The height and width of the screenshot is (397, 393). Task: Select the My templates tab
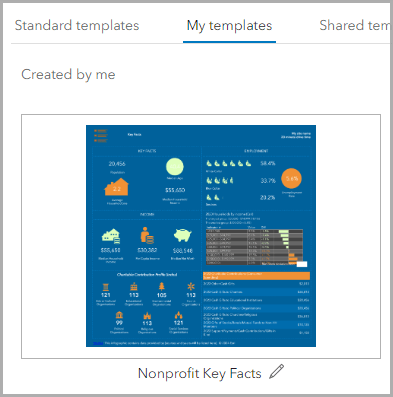tap(229, 26)
